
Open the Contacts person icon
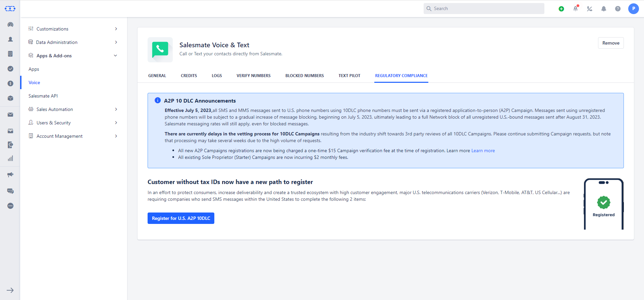tap(10, 39)
